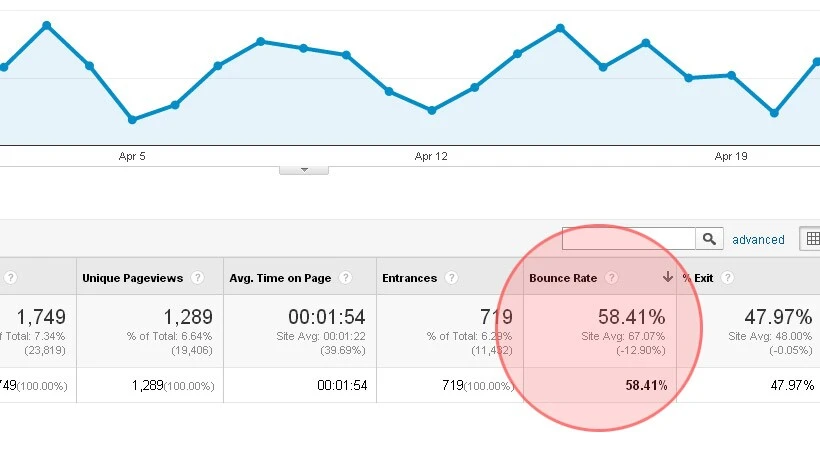Open the table view grid icon
This screenshot has height=456, width=820.
coord(811,239)
